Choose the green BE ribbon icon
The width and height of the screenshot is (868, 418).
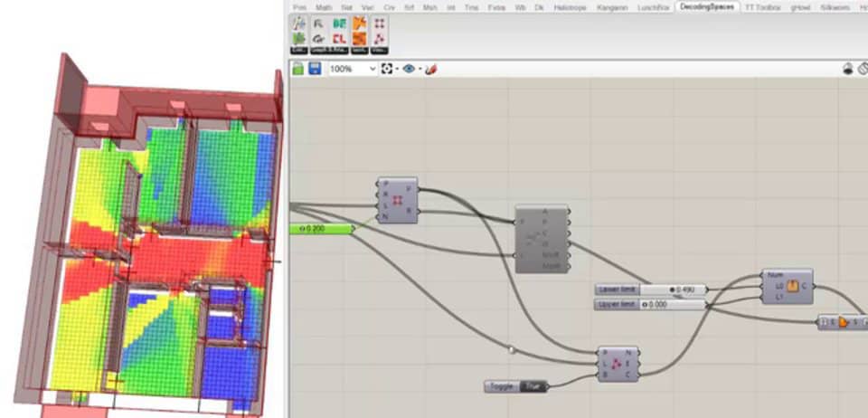[339, 24]
